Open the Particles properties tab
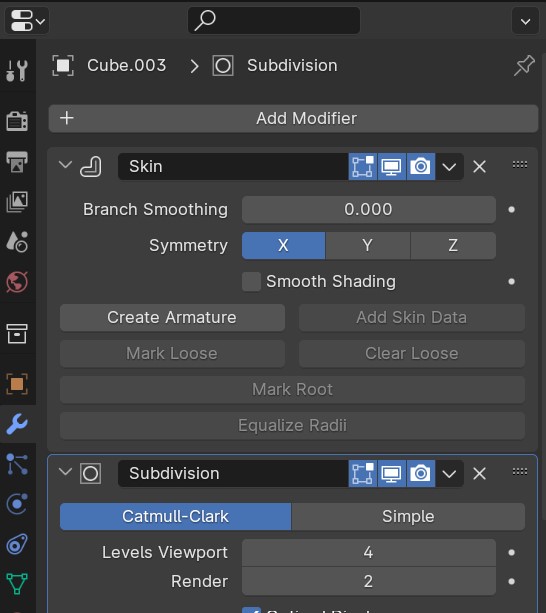This screenshot has width=546, height=613. 17,464
